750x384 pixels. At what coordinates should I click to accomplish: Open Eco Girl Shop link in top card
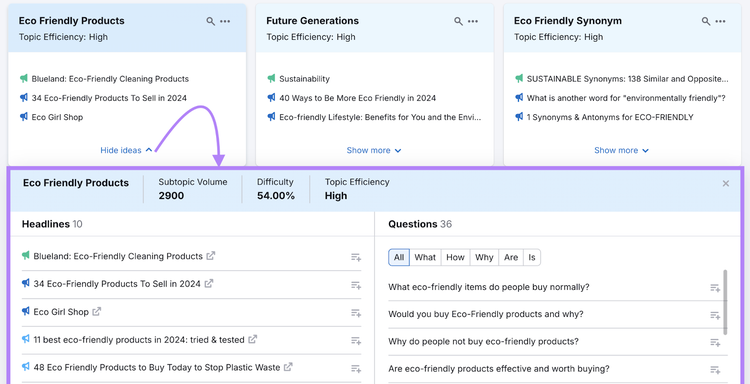(57, 117)
